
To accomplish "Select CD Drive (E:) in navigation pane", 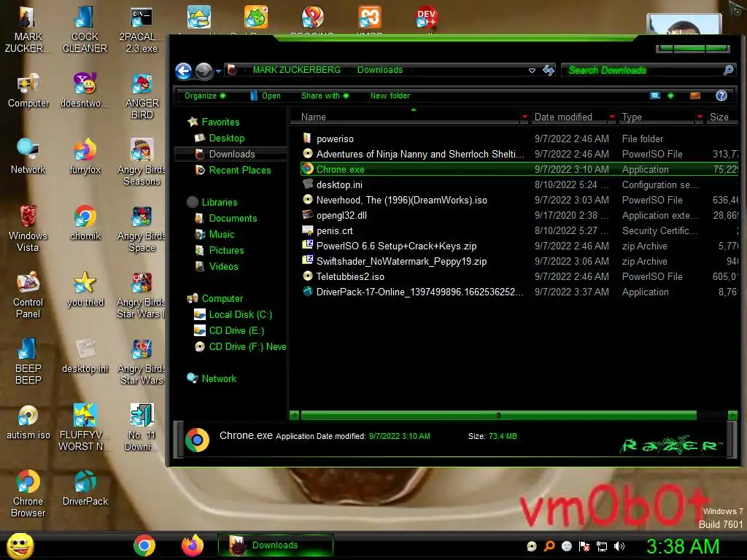I will click(236, 330).
